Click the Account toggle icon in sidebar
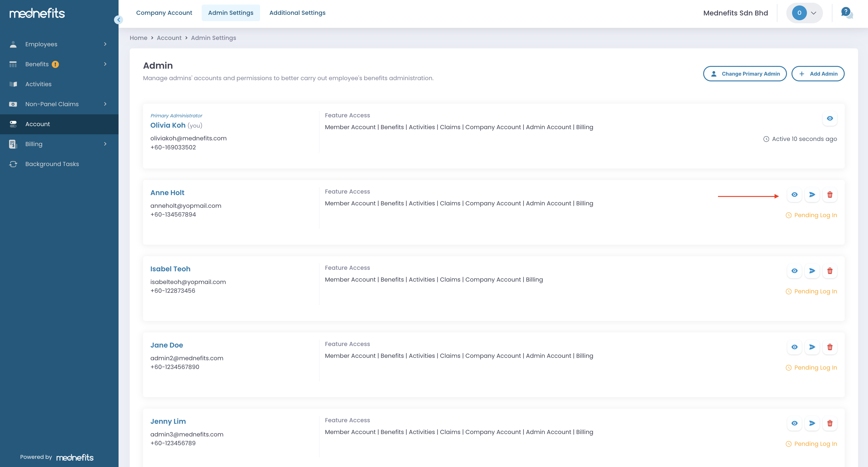The width and height of the screenshot is (868, 467). 13,124
